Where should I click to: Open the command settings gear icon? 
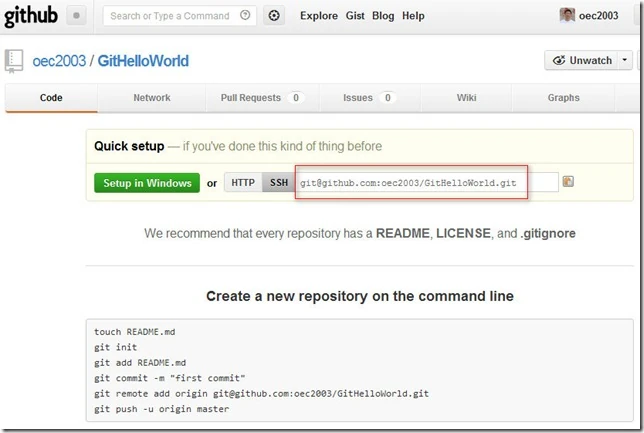pos(274,16)
